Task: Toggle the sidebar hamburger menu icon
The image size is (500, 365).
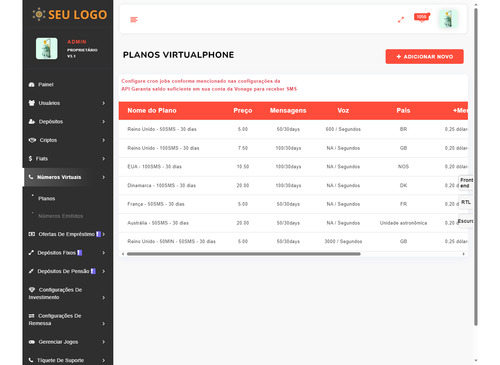Action: 134,20
